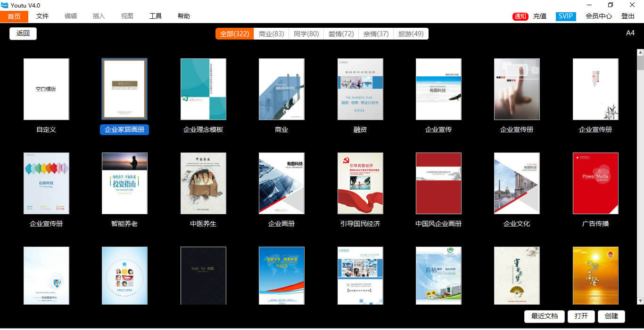The image size is (644, 330).
Task: Click the 最近文档 recent documents button
Action: (545, 316)
